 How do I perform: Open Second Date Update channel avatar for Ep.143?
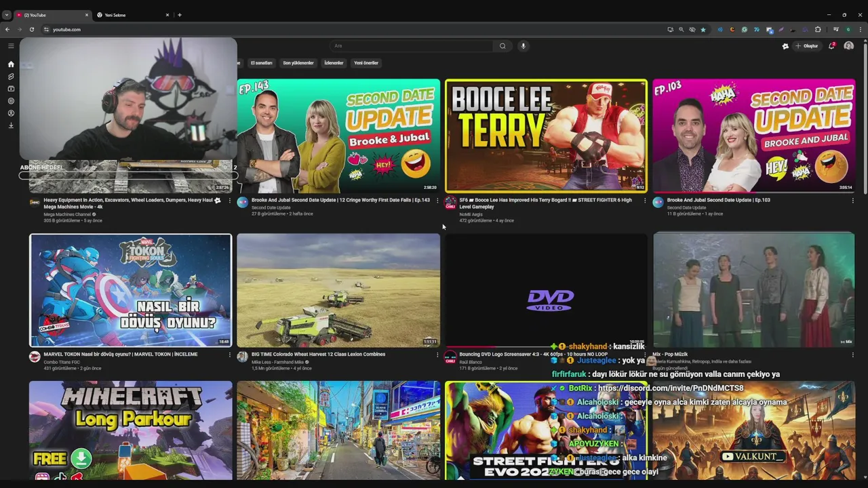(243, 203)
